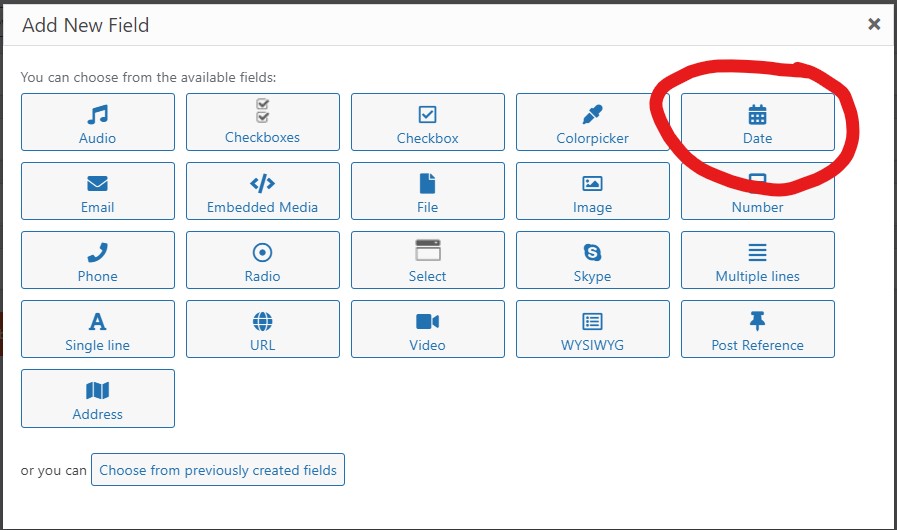Add a File upload field
Image resolution: width=897 pixels, height=530 pixels.
point(427,192)
